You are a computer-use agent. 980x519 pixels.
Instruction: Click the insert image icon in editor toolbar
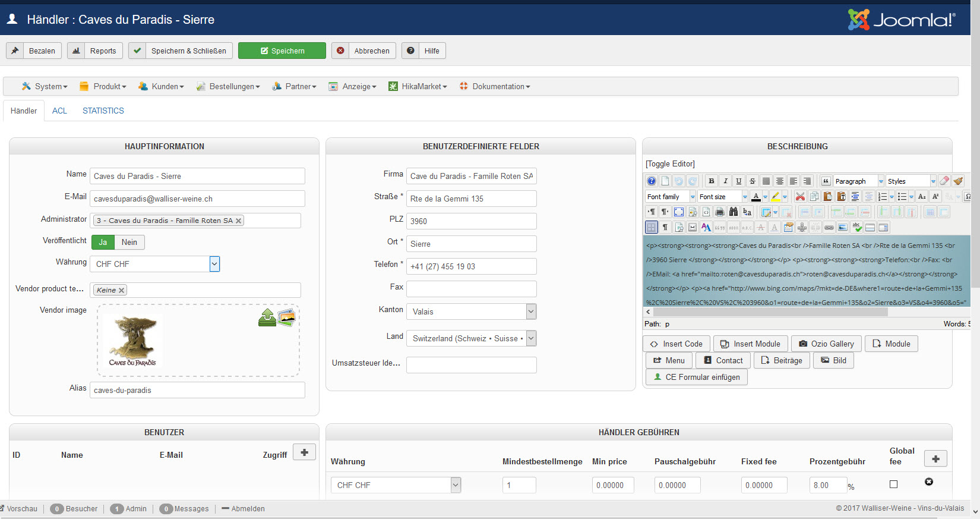(x=843, y=227)
